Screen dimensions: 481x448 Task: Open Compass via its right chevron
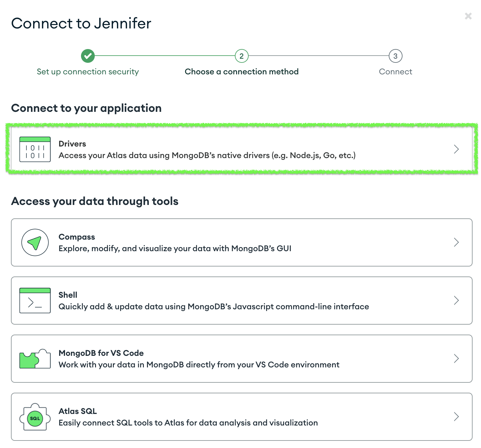tap(456, 242)
